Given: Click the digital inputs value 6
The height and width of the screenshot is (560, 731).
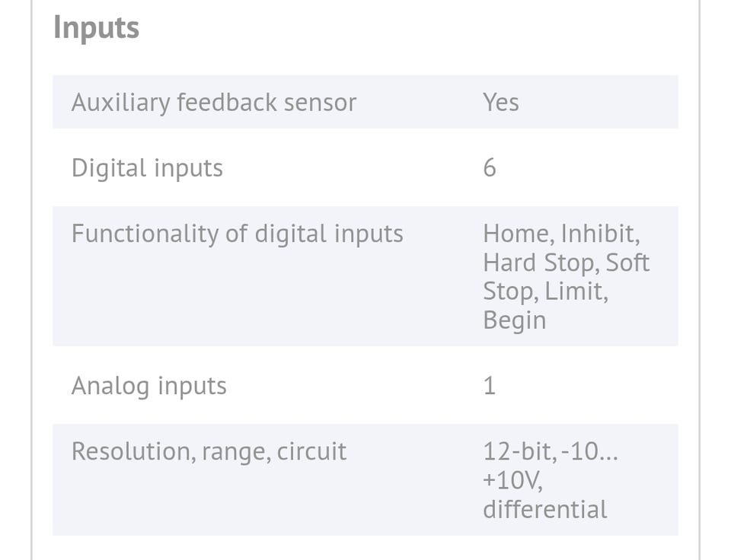Looking at the screenshot, I should 490,167.
